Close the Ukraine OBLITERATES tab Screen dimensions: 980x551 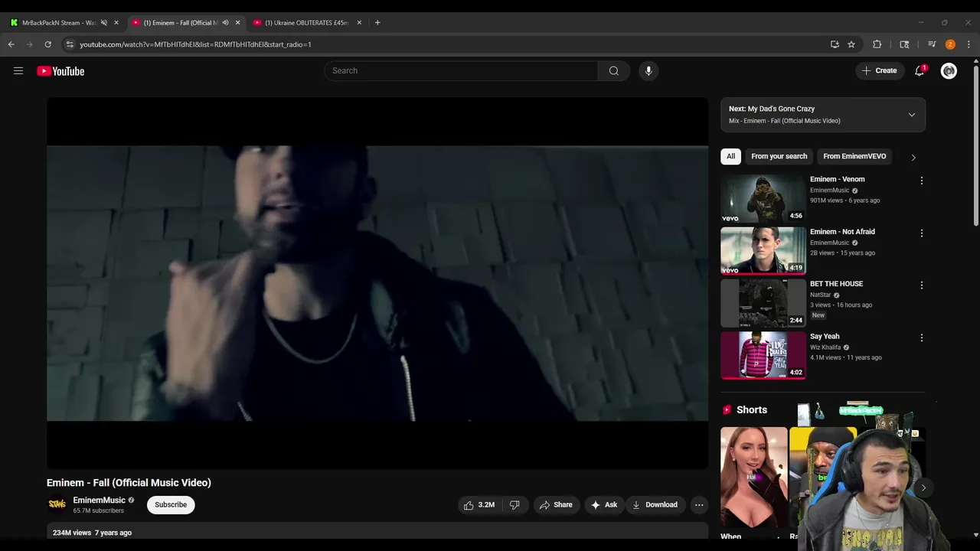tap(359, 22)
